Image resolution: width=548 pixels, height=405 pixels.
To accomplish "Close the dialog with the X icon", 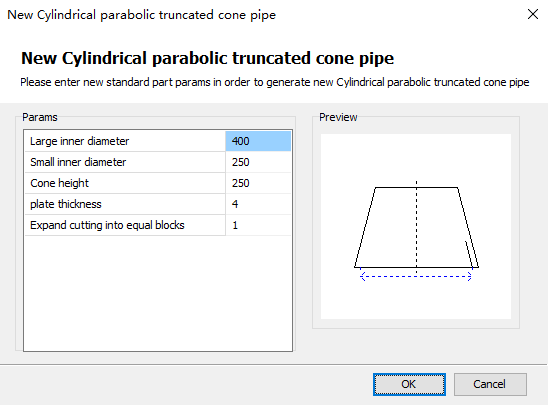I will click(x=533, y=14).
